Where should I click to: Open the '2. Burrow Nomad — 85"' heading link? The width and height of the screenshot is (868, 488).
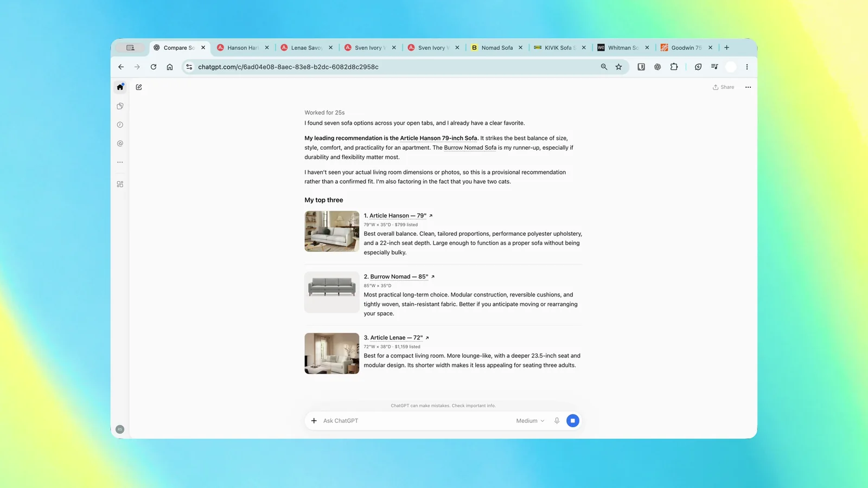click(x=399, y=277)
